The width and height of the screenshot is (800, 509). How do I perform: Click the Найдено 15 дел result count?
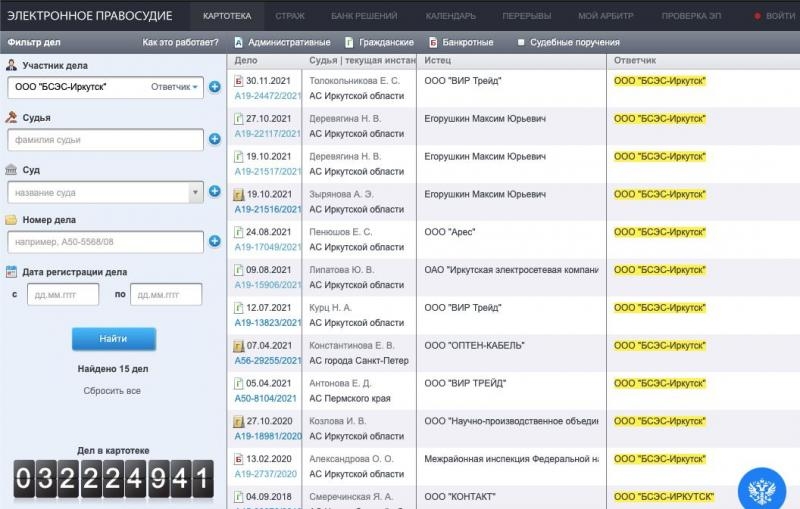pyautogui.click(x=113, y=369)
